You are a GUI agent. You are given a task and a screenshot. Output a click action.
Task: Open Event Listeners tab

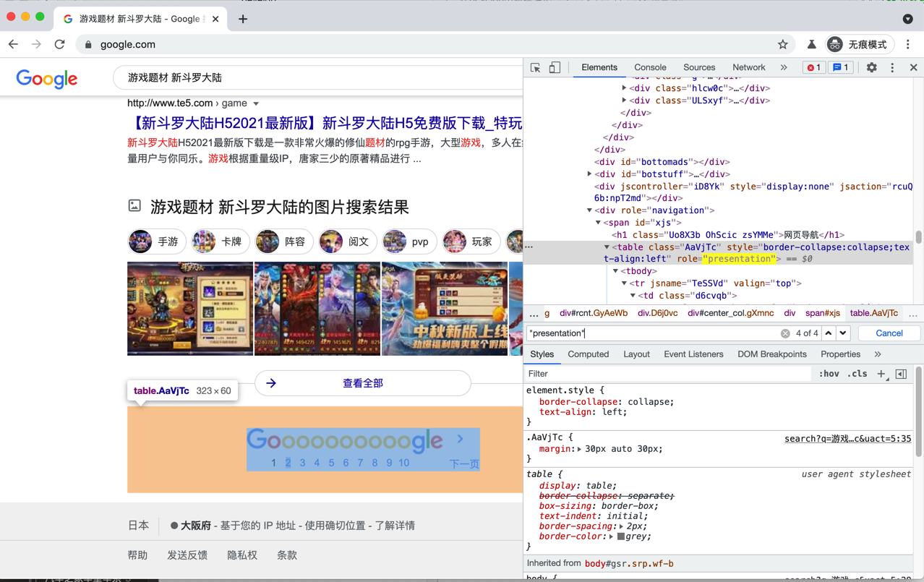[693, 354]
